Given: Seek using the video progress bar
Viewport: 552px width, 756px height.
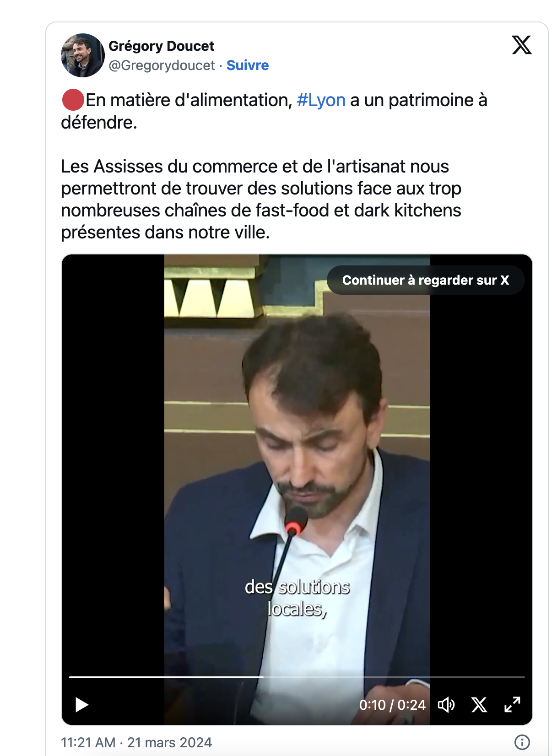Looking at the screenshot, I should pyautogui.click(x=297, y=677).
